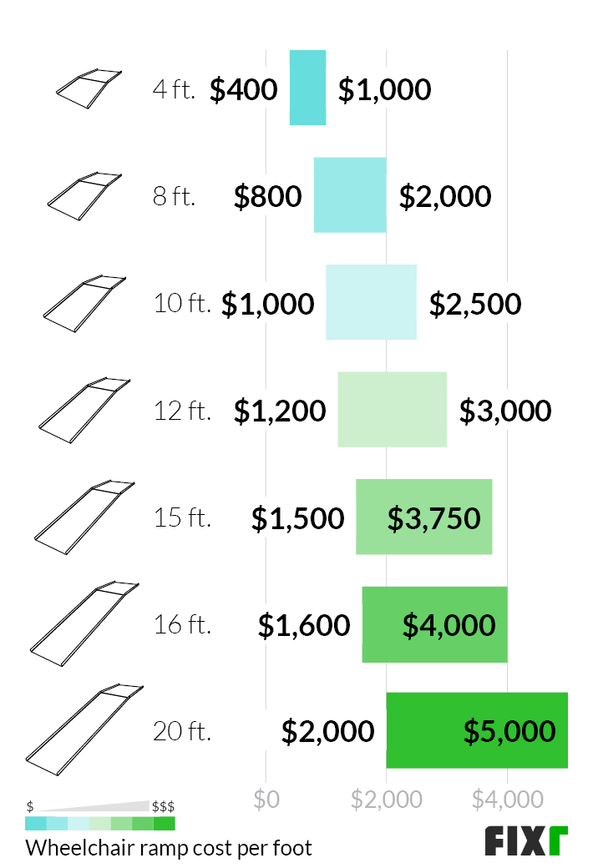Click the $$$ gradient scale wedge
Viewport: 593px width, 868px height.
(93, 806)
